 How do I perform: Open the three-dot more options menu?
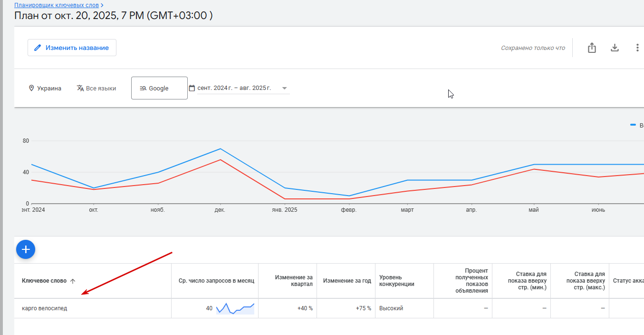click(637, 48)
